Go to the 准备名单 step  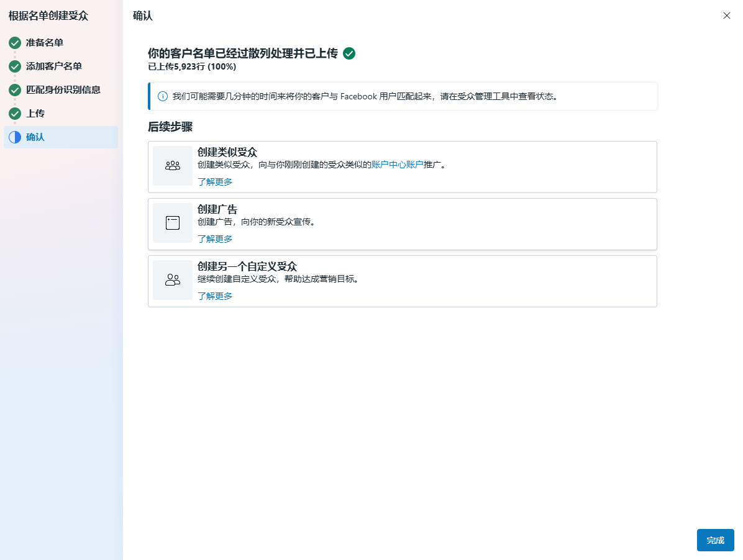45,43
